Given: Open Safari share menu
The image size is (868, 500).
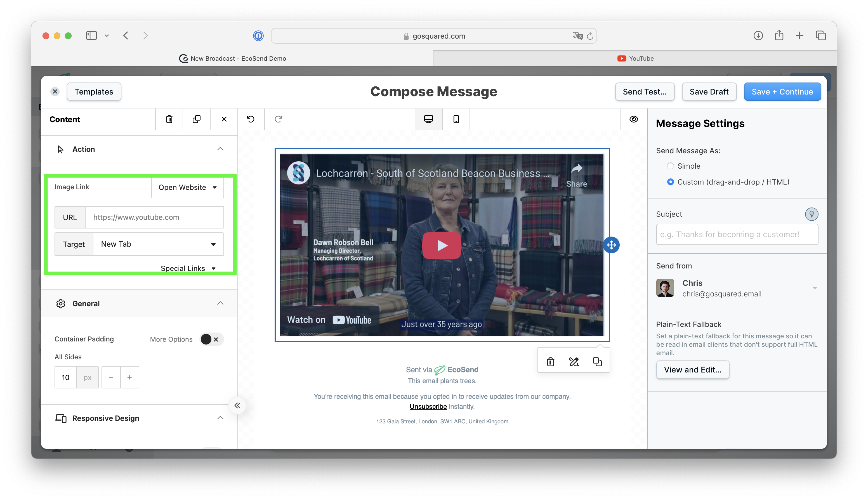Looking at the screenshot, I should [x=779, y=35].
